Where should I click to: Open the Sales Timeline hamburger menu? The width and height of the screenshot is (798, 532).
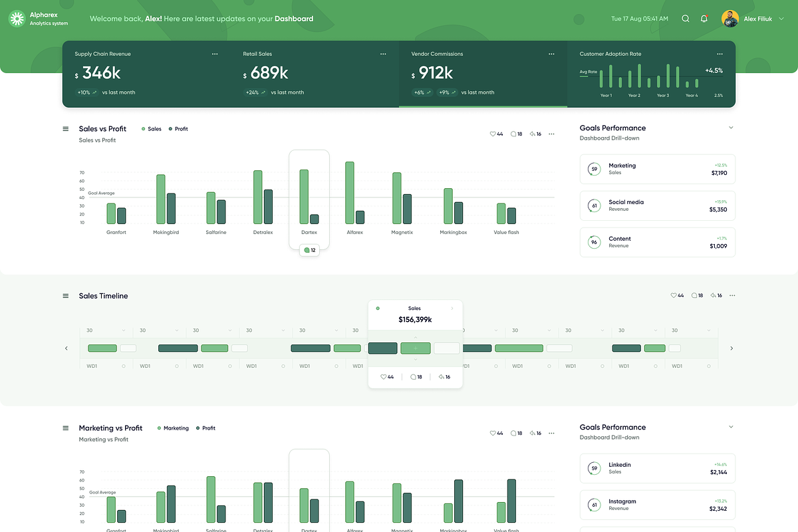65,296
